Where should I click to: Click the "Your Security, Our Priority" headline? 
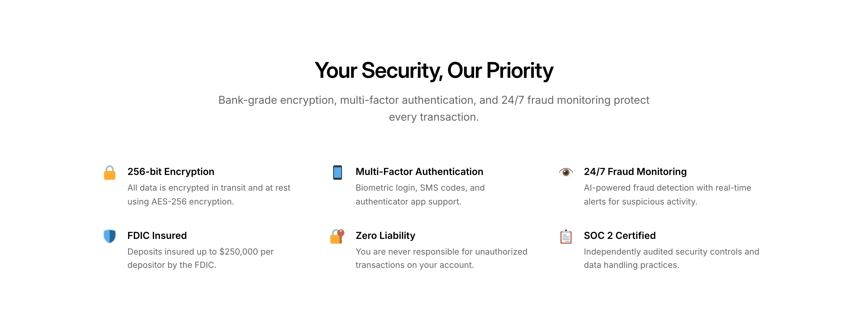point(434,71)
